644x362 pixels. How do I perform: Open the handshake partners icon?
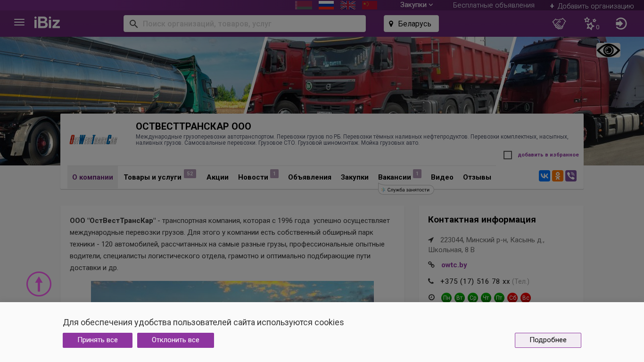(x=559, y=24)
